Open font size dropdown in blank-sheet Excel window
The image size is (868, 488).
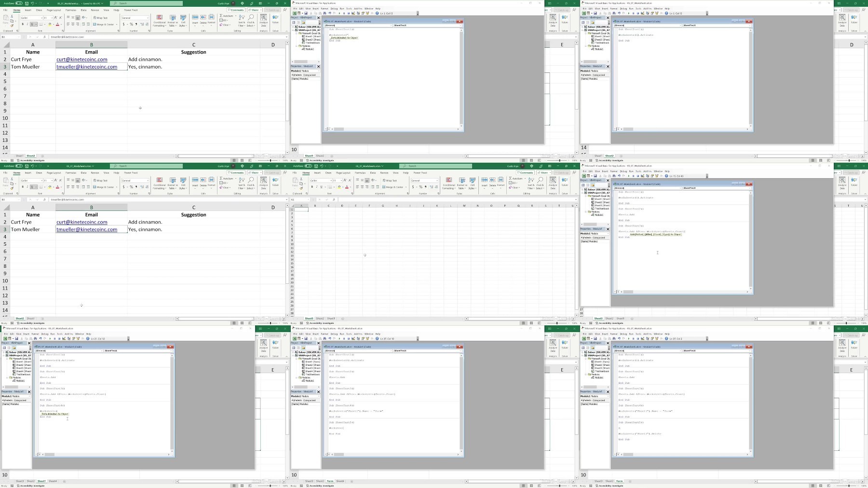coord(341,181)
